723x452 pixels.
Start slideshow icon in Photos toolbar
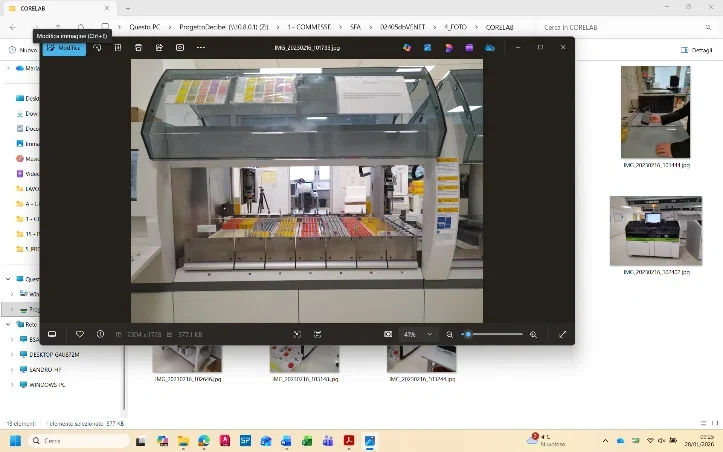point(180,48)
